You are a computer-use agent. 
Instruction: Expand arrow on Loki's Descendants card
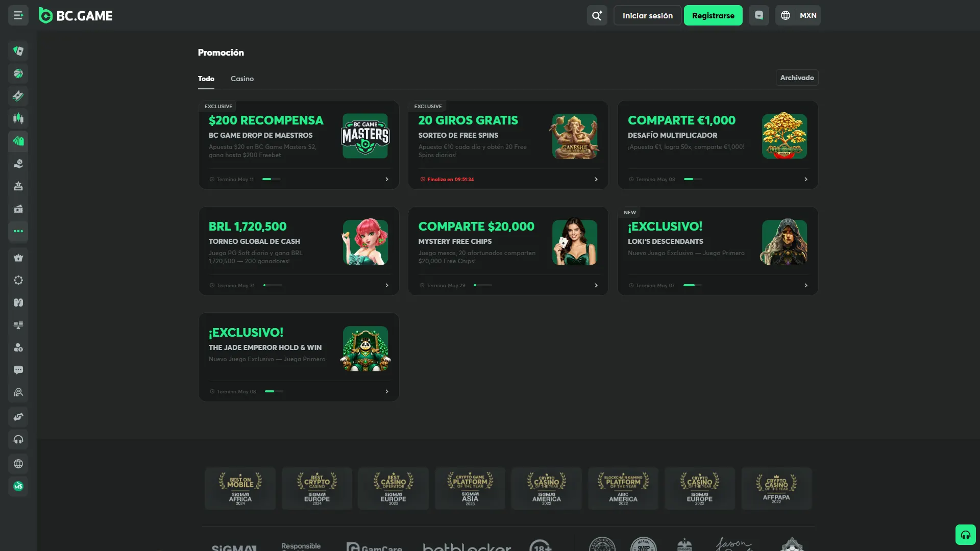[806, 285]
